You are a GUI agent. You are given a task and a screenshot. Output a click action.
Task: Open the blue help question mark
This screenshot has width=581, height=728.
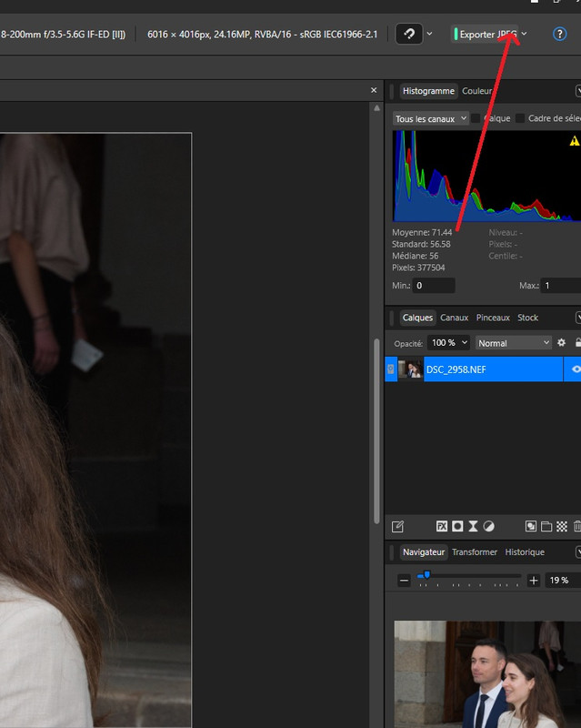pos(559,34)
